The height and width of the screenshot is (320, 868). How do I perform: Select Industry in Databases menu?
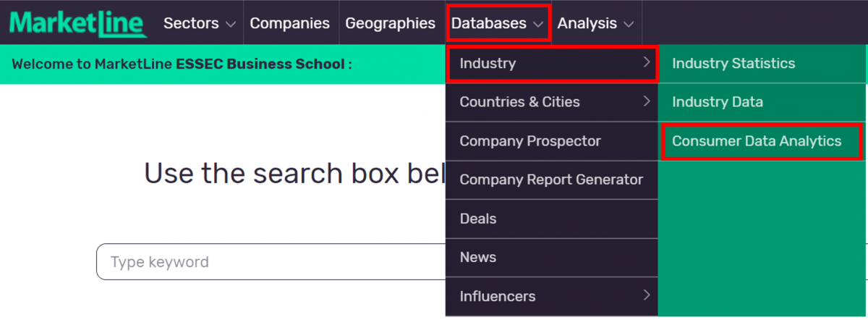[552, 64]
